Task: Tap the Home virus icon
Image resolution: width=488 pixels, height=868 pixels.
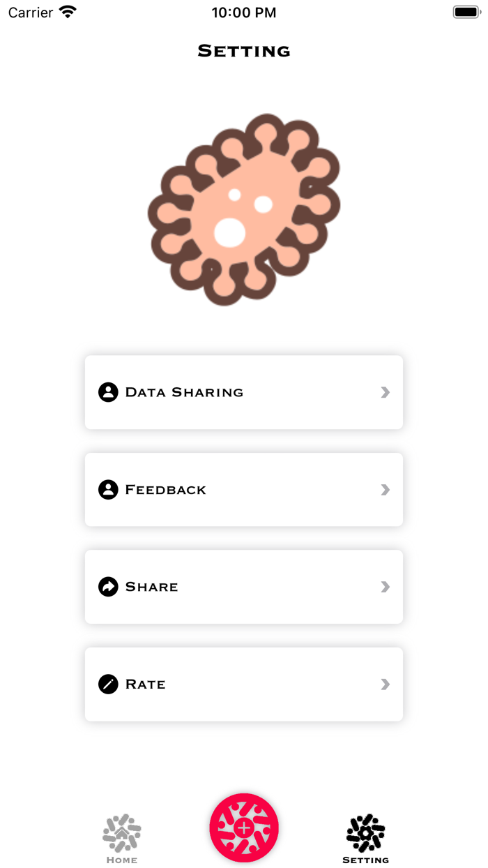Action: click(122, 832)
